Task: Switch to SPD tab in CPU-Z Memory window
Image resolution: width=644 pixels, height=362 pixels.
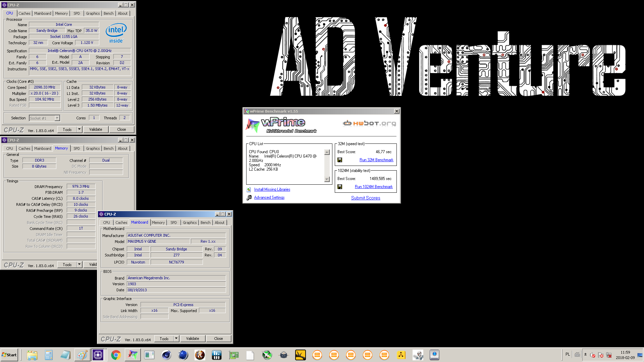Action: tap(77, 148)
